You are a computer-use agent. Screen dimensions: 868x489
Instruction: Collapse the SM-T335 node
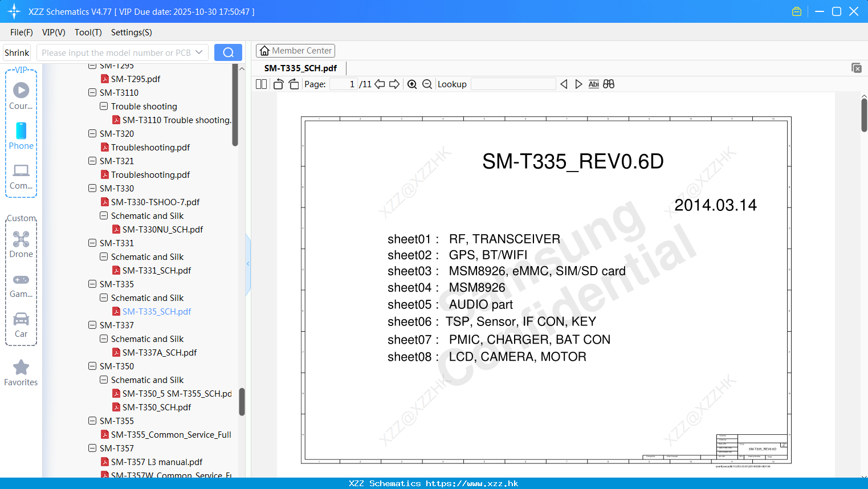coord(92,284)
